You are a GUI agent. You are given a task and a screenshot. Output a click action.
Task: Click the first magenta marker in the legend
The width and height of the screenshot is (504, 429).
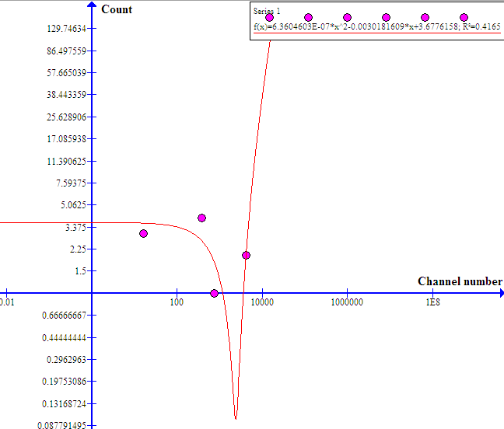point(269,17)
